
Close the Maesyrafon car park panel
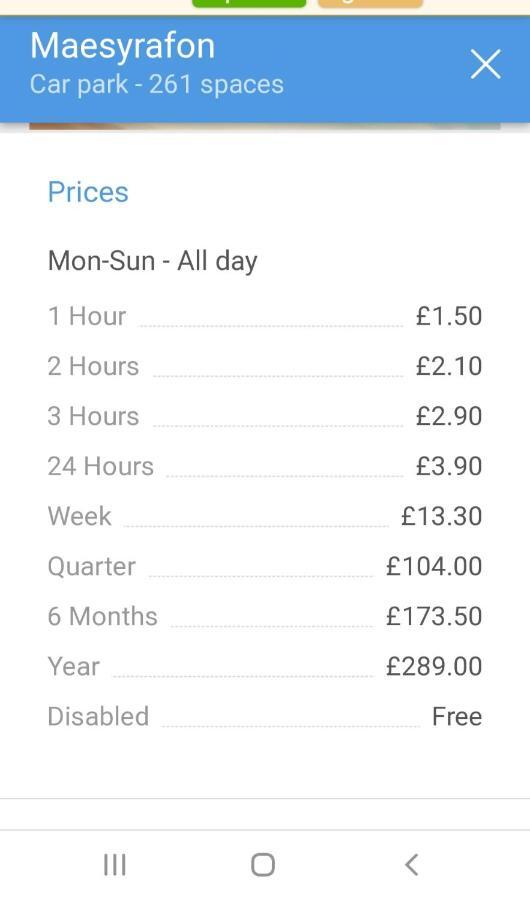tap(485, 64)
